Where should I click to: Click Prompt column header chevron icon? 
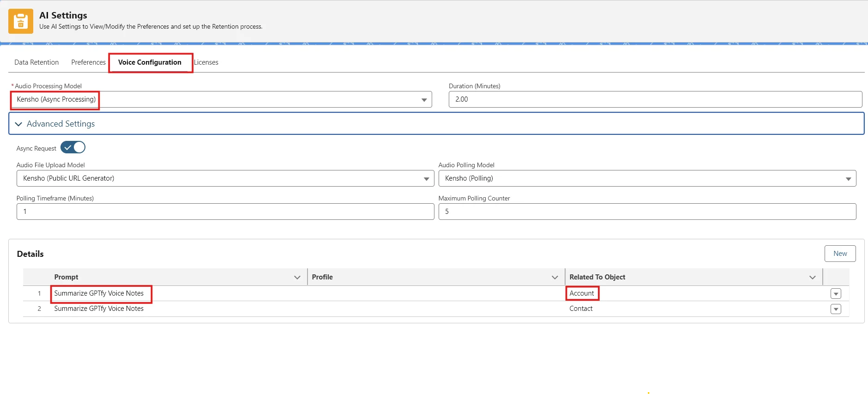[x=297, y=277]
